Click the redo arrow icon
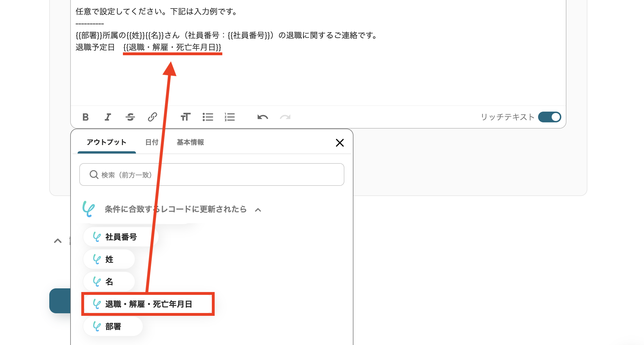 pyautogui.click(x=285, y=117)
